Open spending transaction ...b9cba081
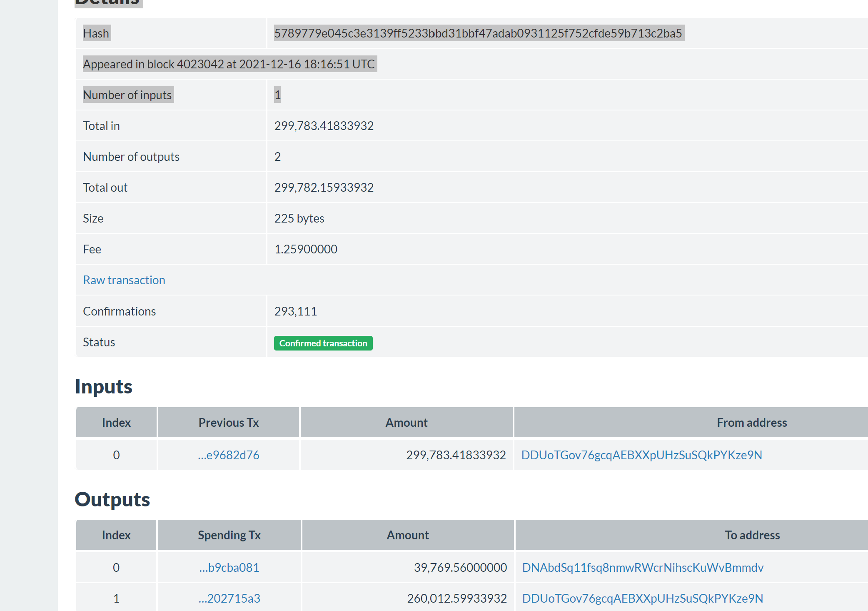The image size is (868, 611). point(229,567)
